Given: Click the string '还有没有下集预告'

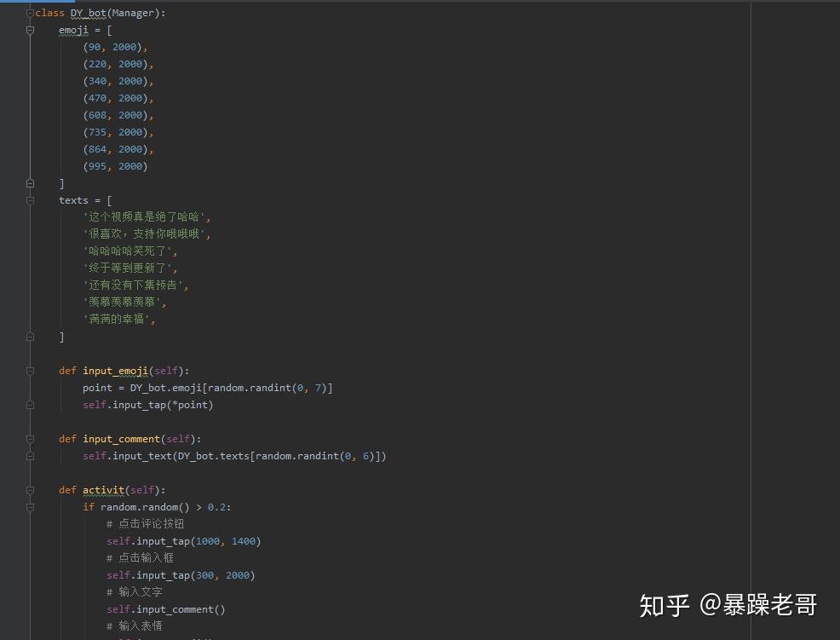Looking at the screenshot, I should pos(134,285).
